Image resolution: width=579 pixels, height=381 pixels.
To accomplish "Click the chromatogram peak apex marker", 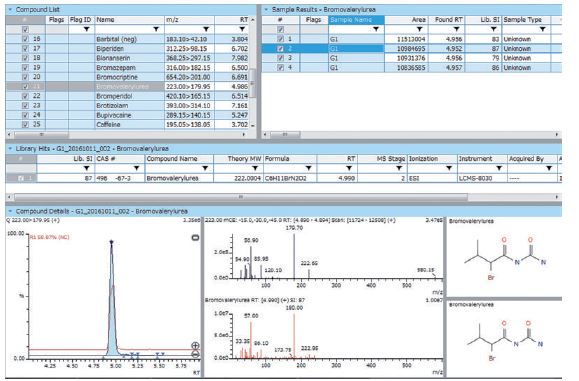I will 112,243.
